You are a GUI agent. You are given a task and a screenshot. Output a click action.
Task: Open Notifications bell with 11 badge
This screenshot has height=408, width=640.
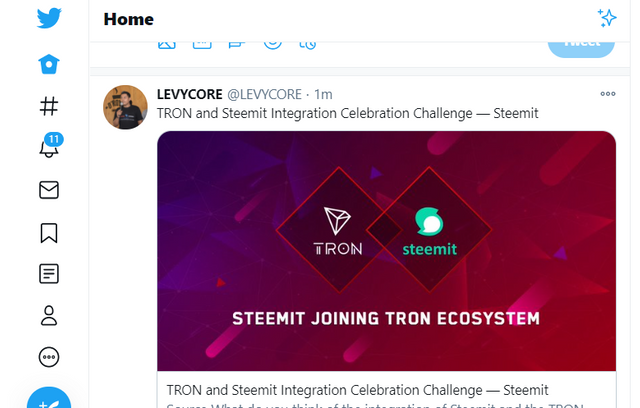50,146
